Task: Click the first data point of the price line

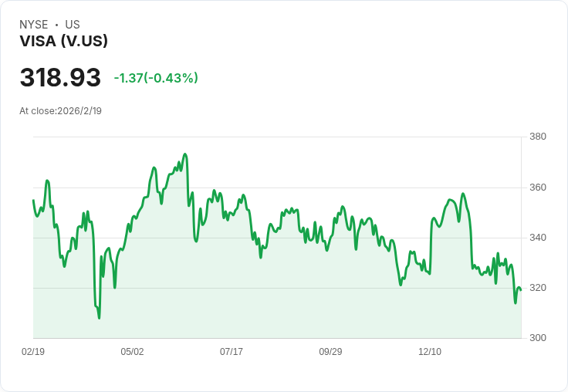Action: (x=33, y=201)
